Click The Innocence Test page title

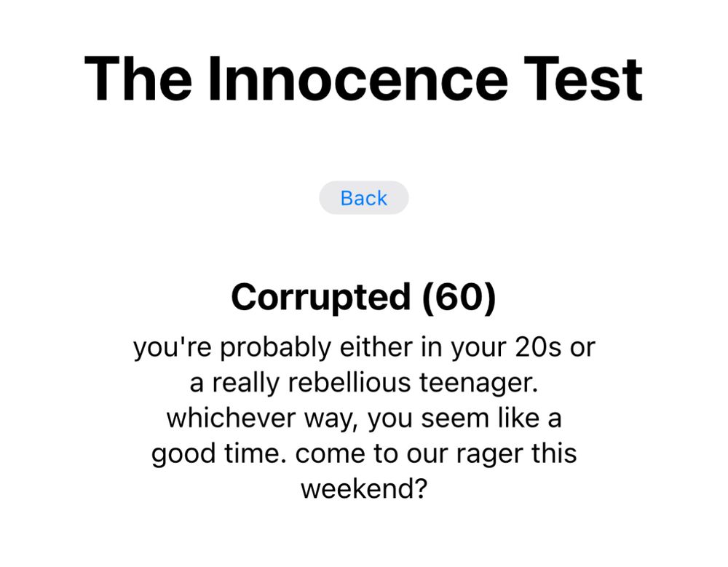[363, 78]
